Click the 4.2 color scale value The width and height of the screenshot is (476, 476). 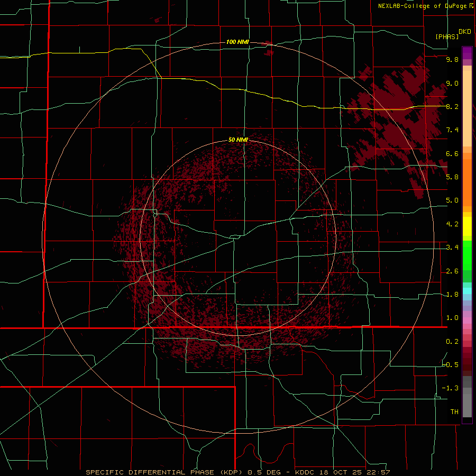[x=452, y=224]
